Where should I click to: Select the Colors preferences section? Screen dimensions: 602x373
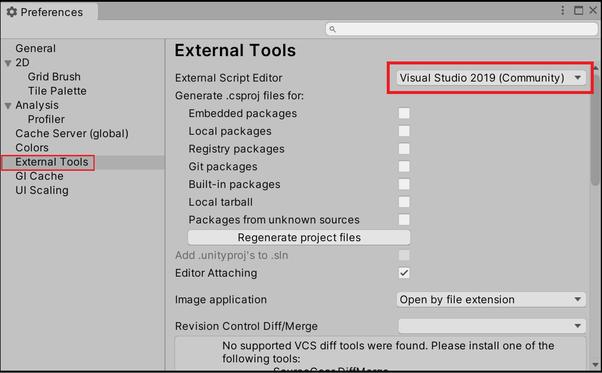click(x=32, y=148)
